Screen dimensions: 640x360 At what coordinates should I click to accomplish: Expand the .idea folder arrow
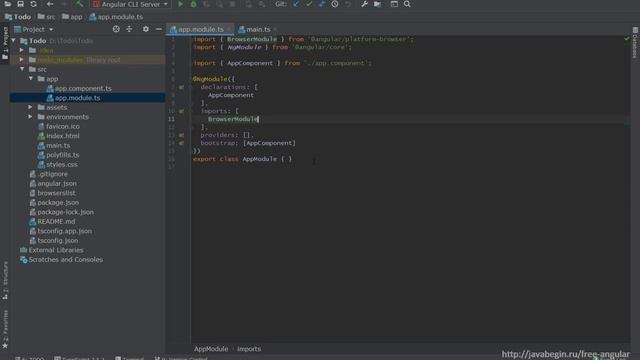tap(22, 50)
